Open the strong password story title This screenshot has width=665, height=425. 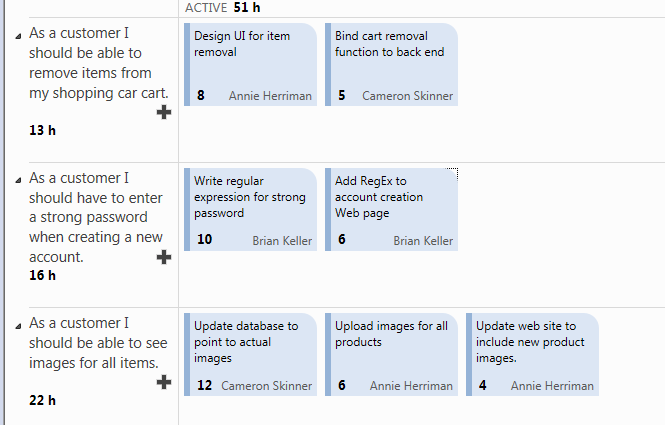pos(96,217)
